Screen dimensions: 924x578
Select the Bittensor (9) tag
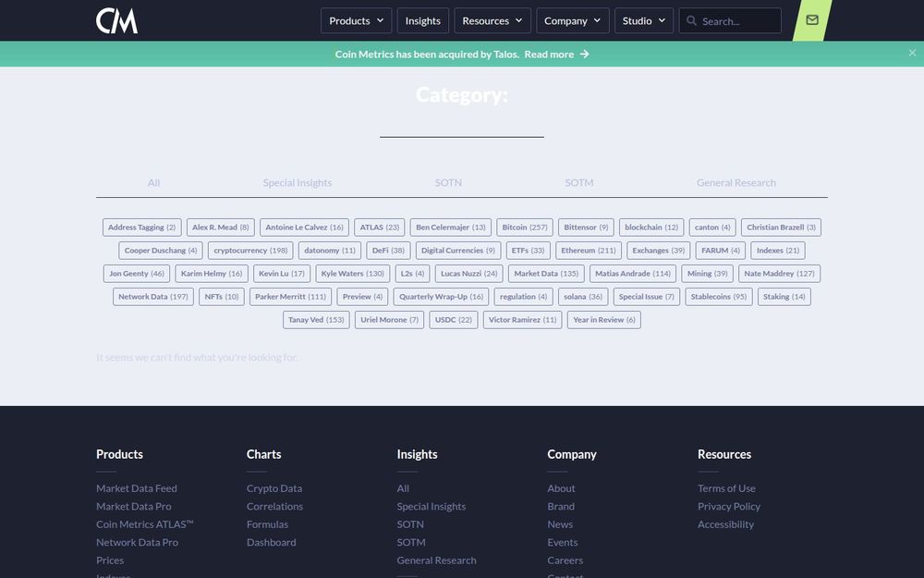[587, 228]
